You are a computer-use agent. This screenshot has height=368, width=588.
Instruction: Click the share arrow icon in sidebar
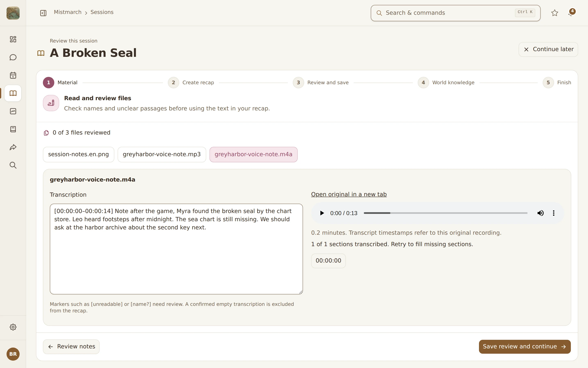tap(13, 147)
